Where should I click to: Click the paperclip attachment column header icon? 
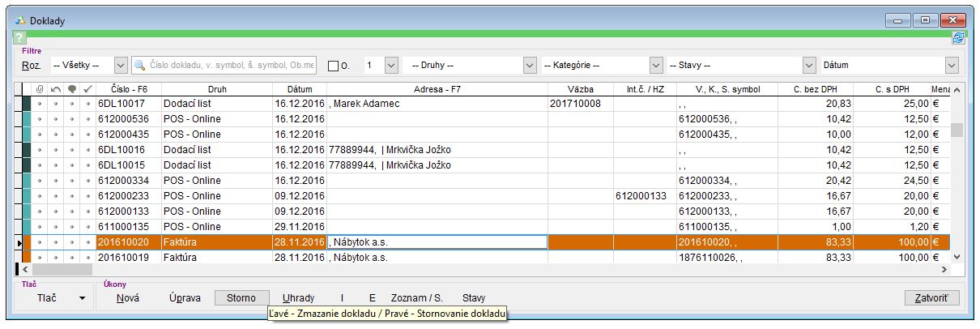(40, 89)
